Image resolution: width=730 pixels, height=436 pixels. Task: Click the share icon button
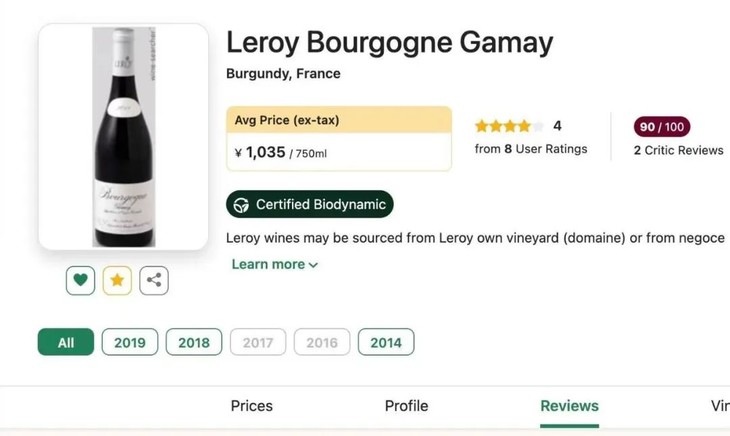pyautogui.click(x=154, y=280)
